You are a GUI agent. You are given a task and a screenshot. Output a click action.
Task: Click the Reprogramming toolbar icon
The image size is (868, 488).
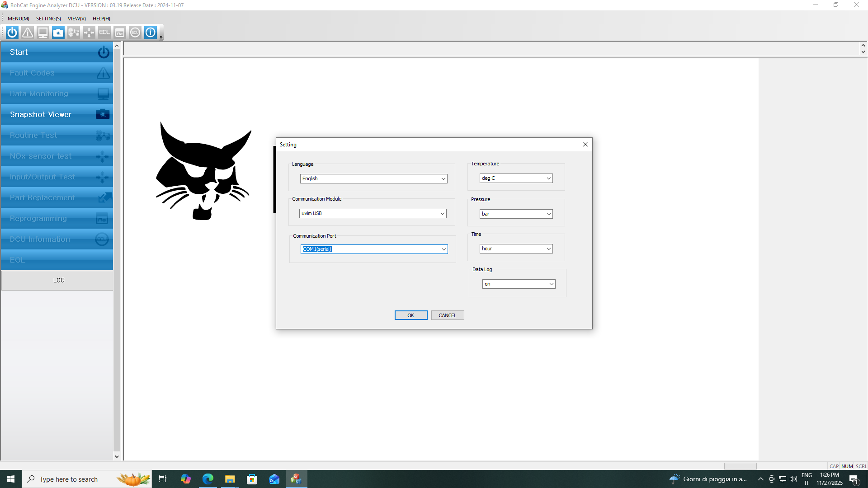tap(120, 33)
